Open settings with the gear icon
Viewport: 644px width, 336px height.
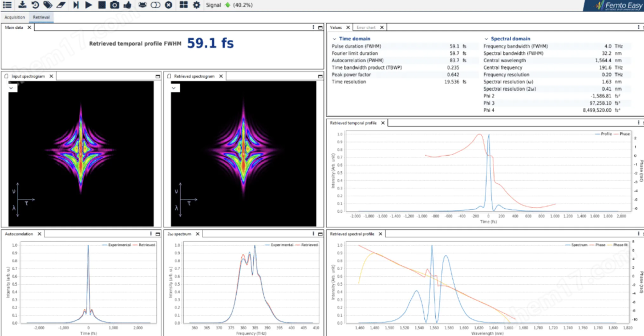[x=197, y=5]
